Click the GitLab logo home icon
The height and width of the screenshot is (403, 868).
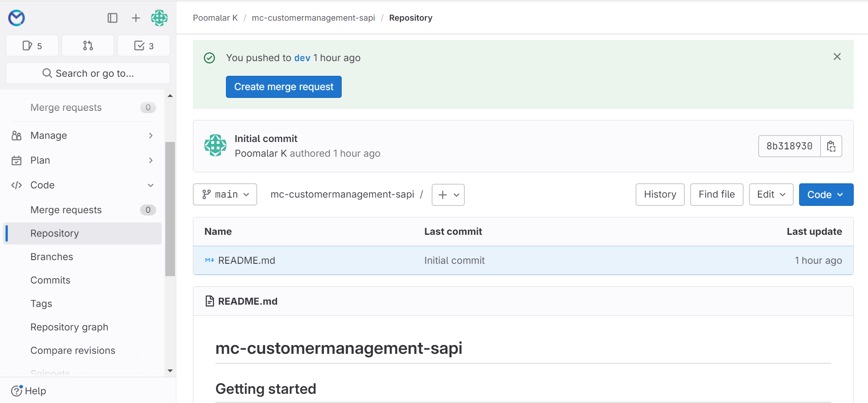tap(17, 18)
